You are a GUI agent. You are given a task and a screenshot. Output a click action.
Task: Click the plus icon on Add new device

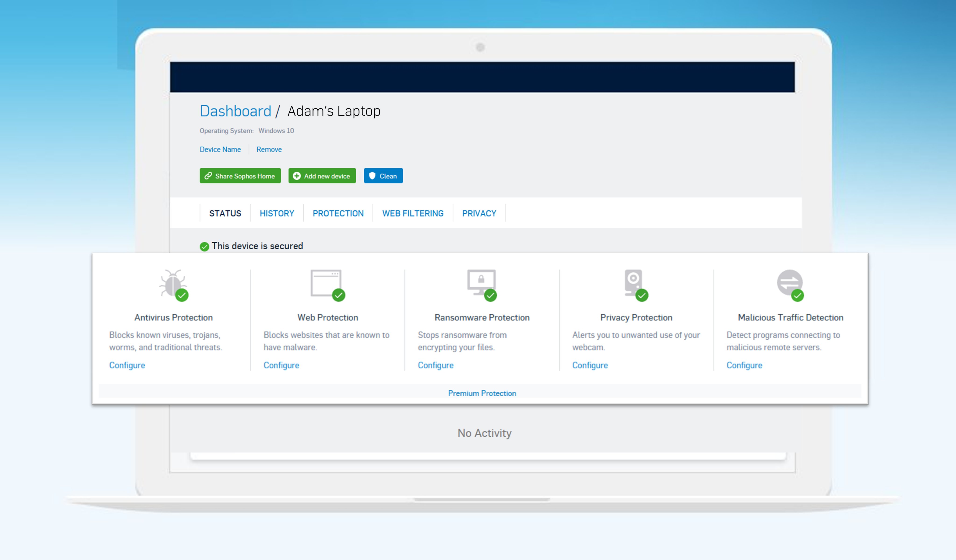(297, 176)
